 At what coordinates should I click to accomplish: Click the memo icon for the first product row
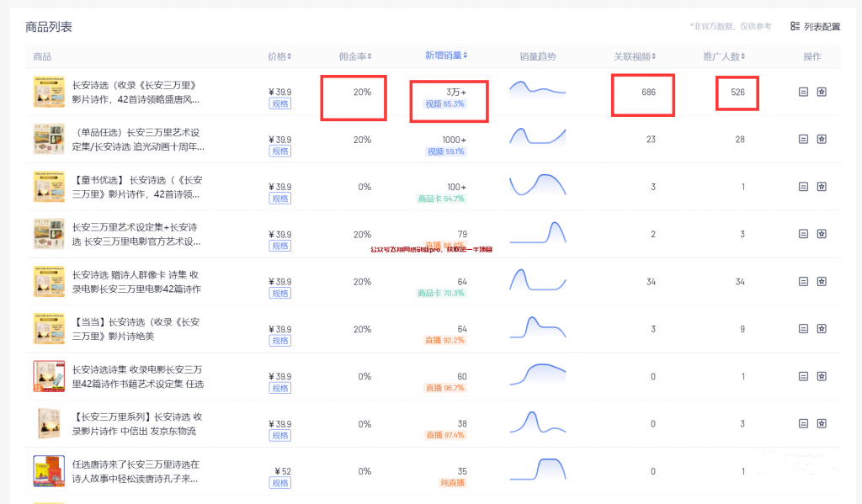click(x=802, y=90)
